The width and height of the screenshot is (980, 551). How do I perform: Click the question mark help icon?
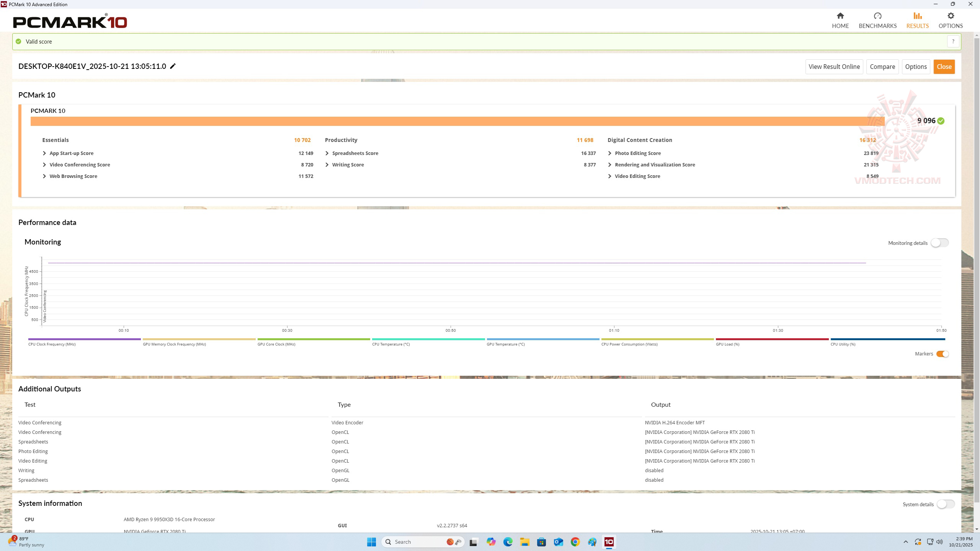[x=953, y=41]
